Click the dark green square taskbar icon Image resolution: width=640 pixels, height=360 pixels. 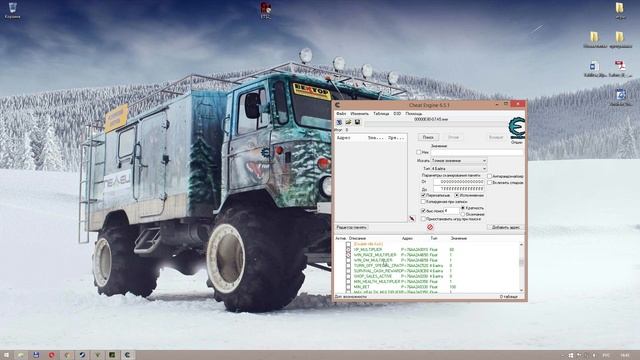(x=112, y=355)
